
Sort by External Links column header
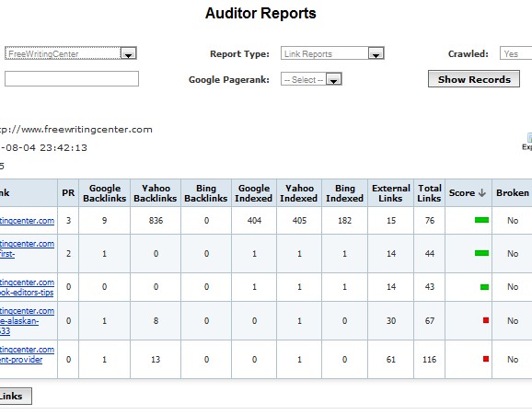coord(391,193)
